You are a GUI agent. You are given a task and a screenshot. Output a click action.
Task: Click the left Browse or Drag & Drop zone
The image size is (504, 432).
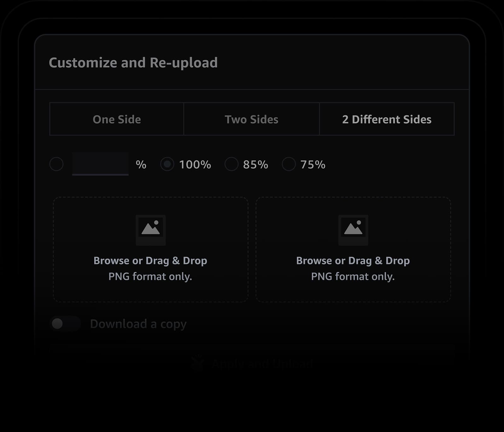[x=150, y=249]
